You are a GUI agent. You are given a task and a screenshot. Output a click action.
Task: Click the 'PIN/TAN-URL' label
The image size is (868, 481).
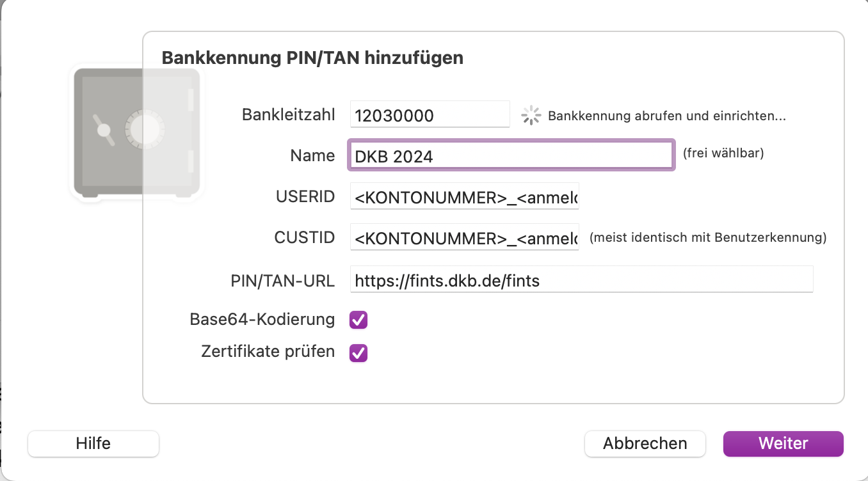tap(282, 280)
